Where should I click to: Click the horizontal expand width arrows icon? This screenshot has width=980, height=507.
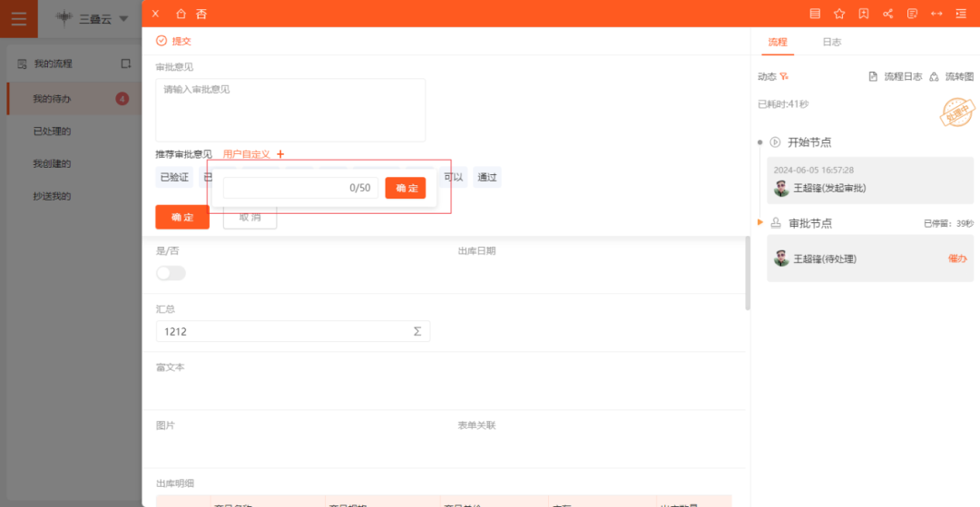coord(936,14)
